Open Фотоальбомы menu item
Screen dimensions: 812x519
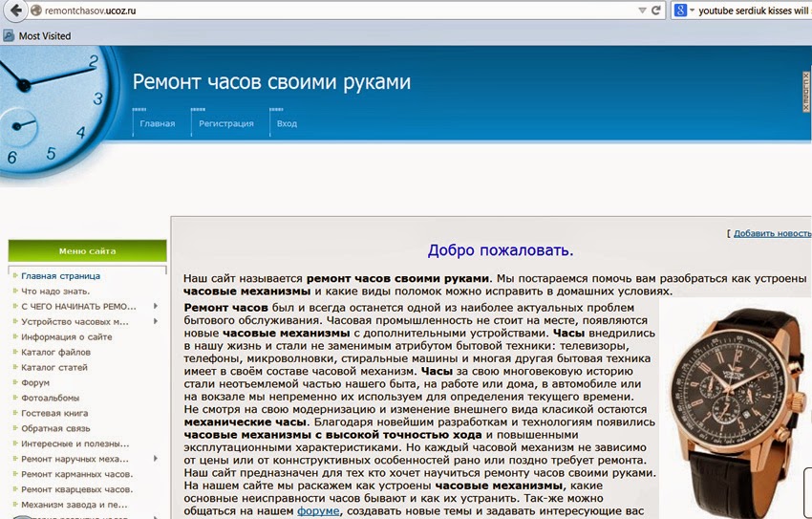coord(51,398)
